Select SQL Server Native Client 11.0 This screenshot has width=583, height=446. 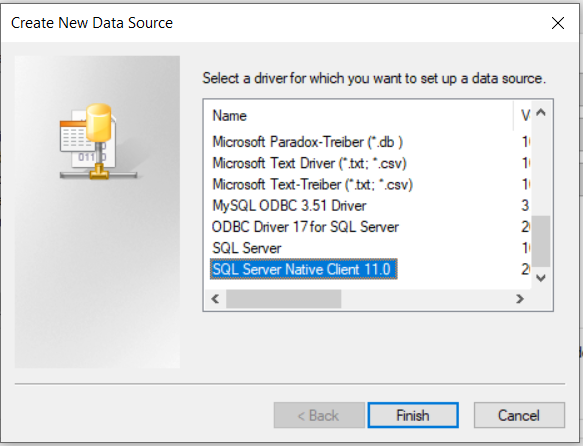[x=303, y=269]
